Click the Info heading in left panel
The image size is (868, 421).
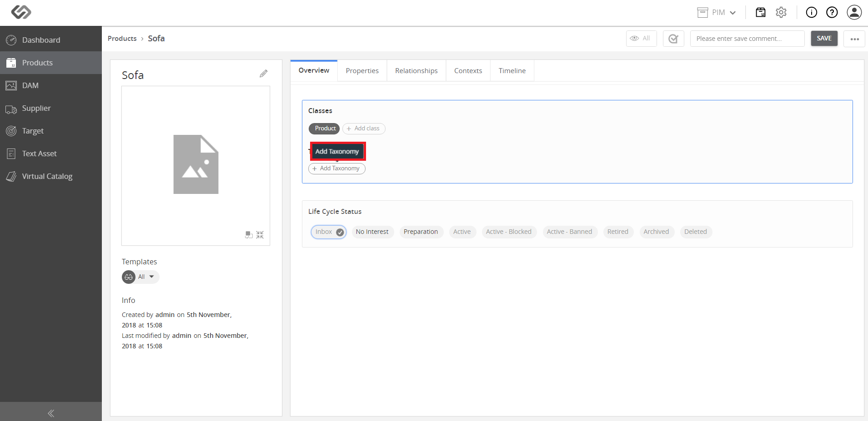(128, 300)
